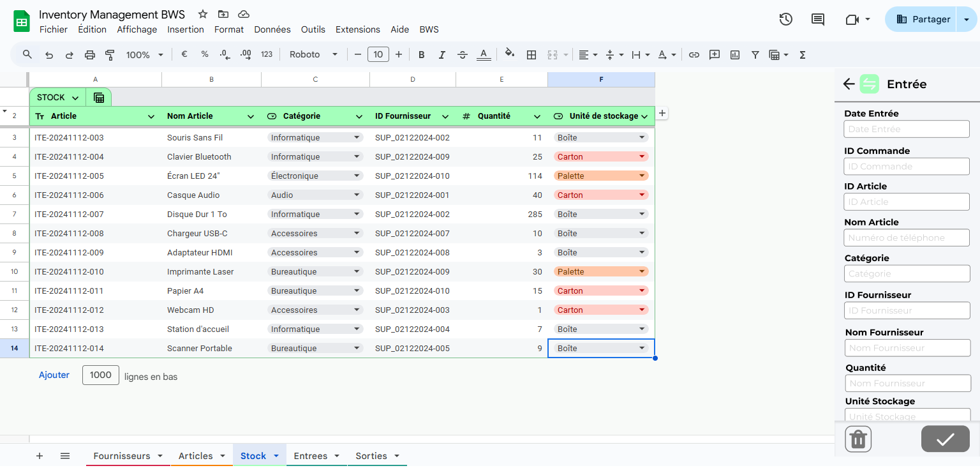The height and width of the screenshot is (468, 980).
Task: Undo the last action
Action: pyautogui.click(x=49, y=55)
